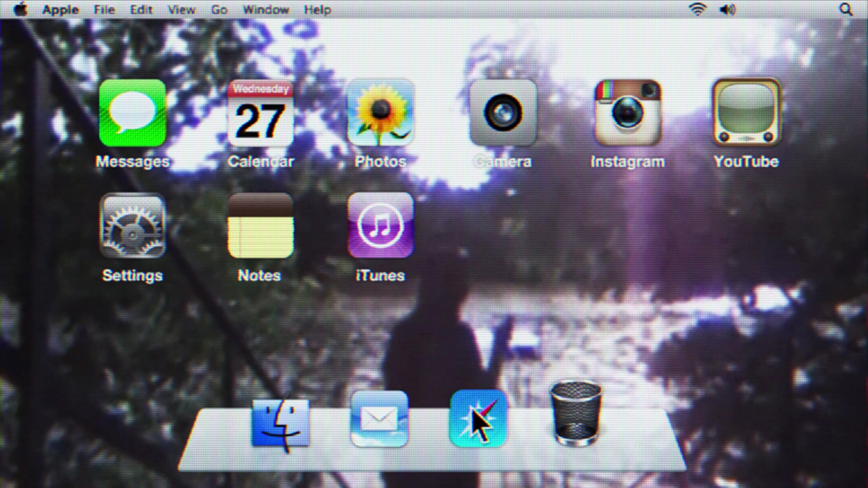Open the iTunes music icon
The image size is (868, 488).
[380, 226]
